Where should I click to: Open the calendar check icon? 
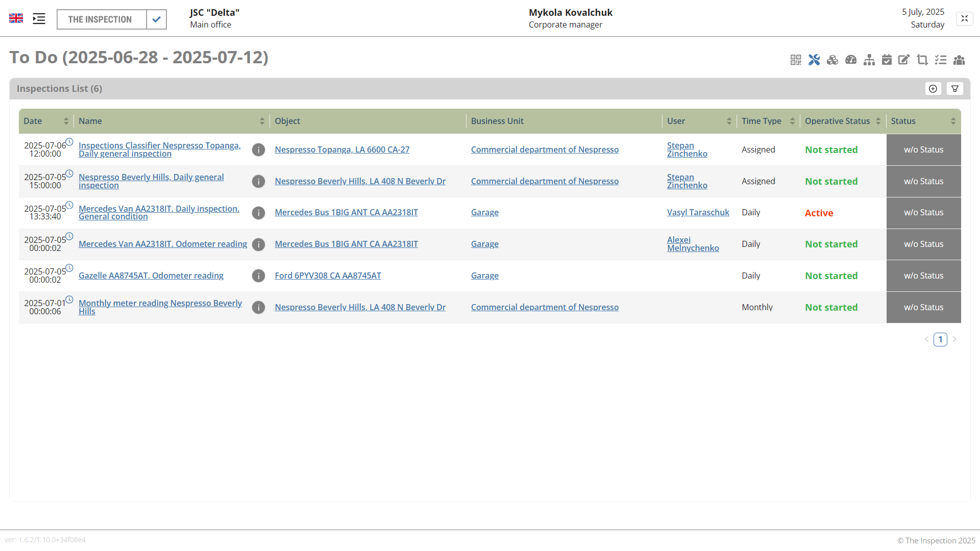(887, 60)
